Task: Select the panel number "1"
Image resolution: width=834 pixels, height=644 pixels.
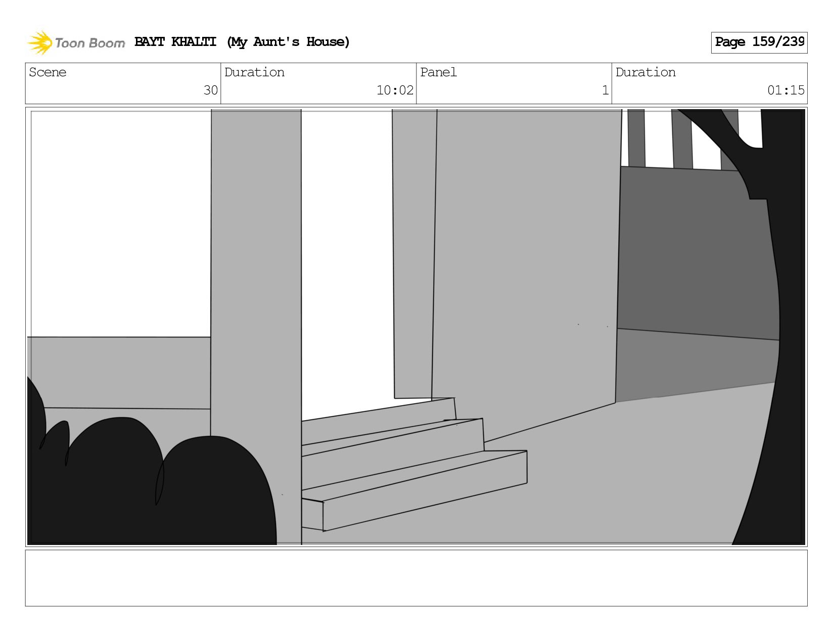Action: coord(605,90)
